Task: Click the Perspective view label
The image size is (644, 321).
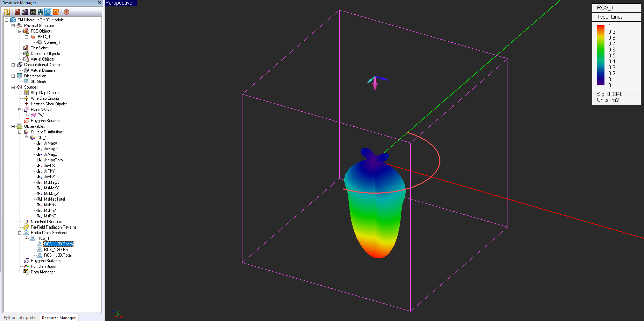Action: click(x=119, y=3)
